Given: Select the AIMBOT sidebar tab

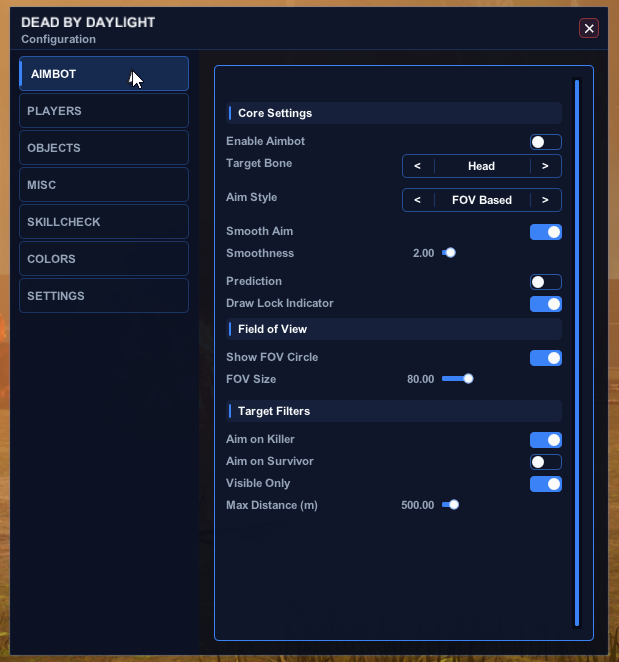Looking at the screenshot, I should pos(104,74).
